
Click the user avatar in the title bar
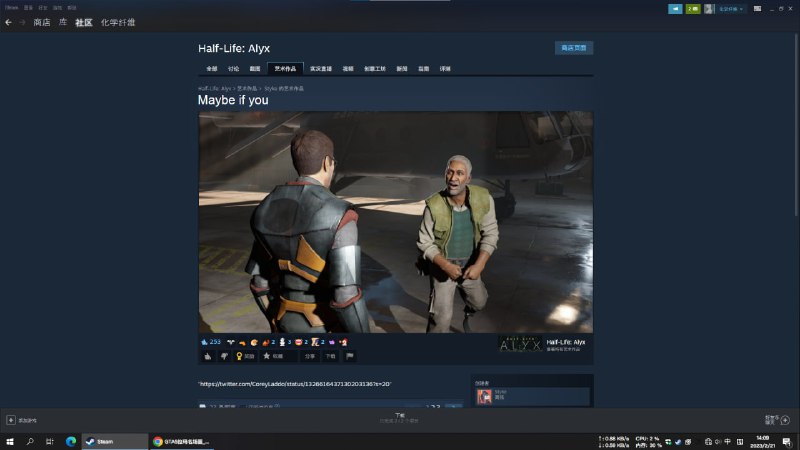click(x=709, y=9)
